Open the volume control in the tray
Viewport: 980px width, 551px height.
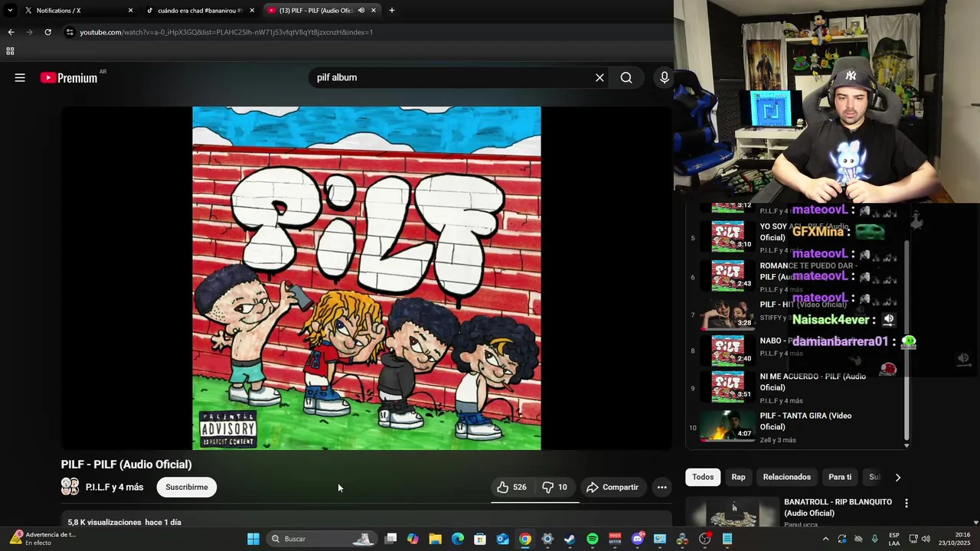point(926,539)
